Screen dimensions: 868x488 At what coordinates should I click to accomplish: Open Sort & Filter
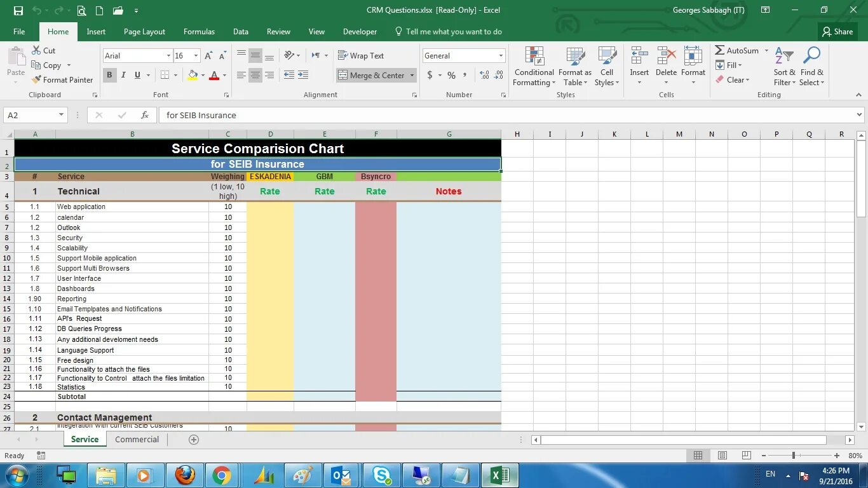tap(784, 66)
